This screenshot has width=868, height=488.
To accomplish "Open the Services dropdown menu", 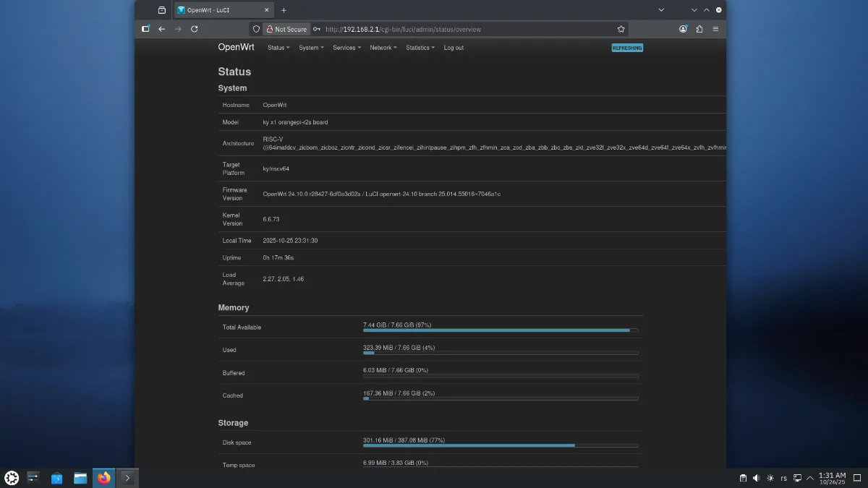I will (x=346, y=48).
